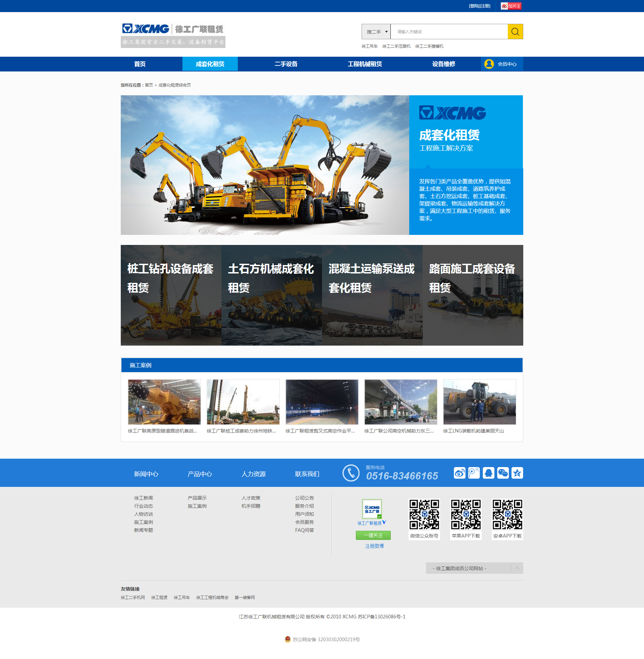Image resolution: width=644 pixels, height=659 pixels.
Task: Click the Tencent Weibo share icon
Action: (474, 472)
